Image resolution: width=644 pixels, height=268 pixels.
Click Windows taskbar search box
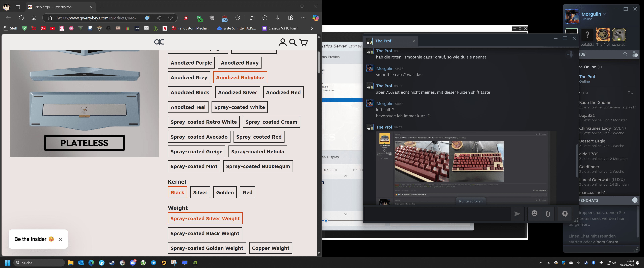coord(39,263)
